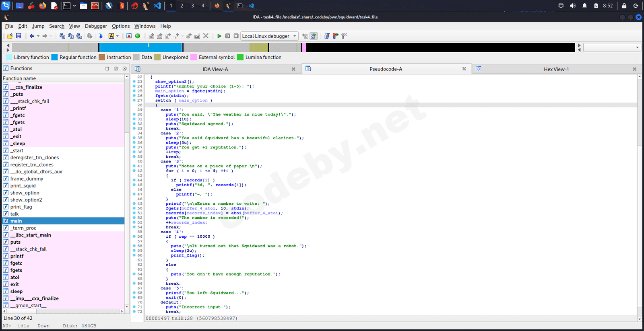
Task: Toggle breakpoint dot at pseudocode line 30
Action: tap(134, 115)
